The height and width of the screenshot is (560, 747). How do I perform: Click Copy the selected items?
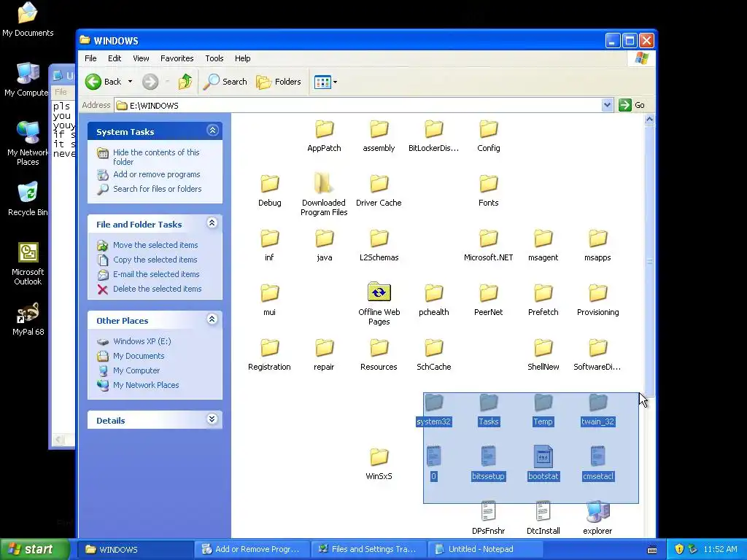(155, 260)
